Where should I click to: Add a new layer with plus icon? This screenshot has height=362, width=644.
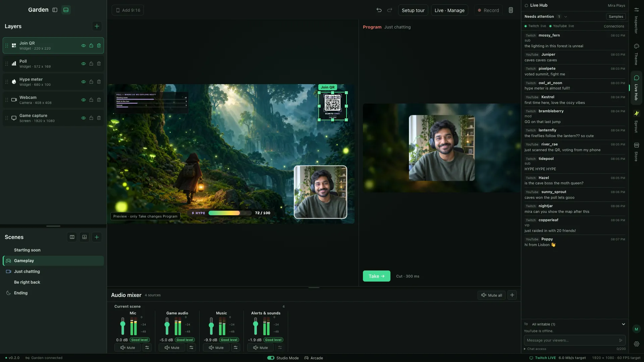pos(97,26)
